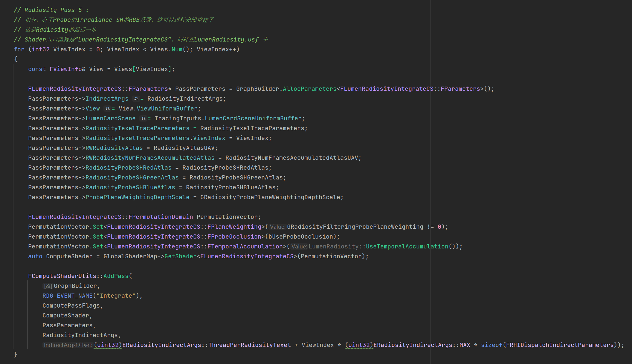Screen dimensions: 632x364
Task: Click the AllocParameters method name
Action: click(309, 89)
